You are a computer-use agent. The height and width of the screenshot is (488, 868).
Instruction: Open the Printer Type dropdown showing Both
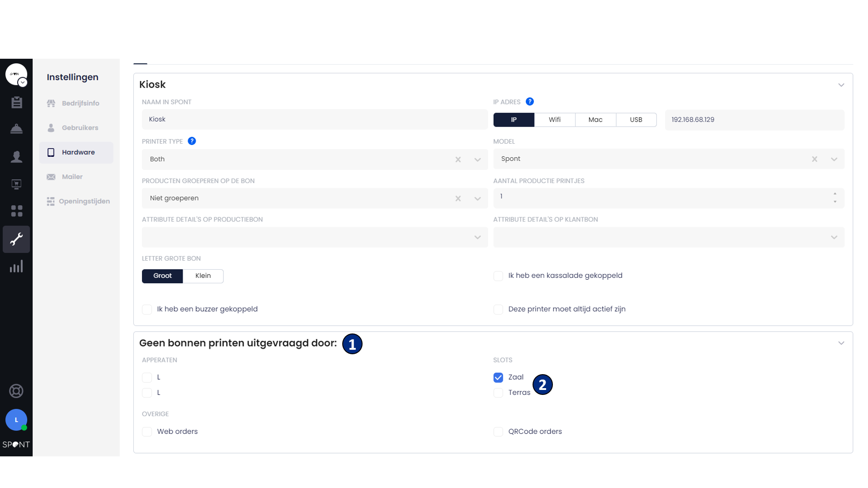[477, 160]
